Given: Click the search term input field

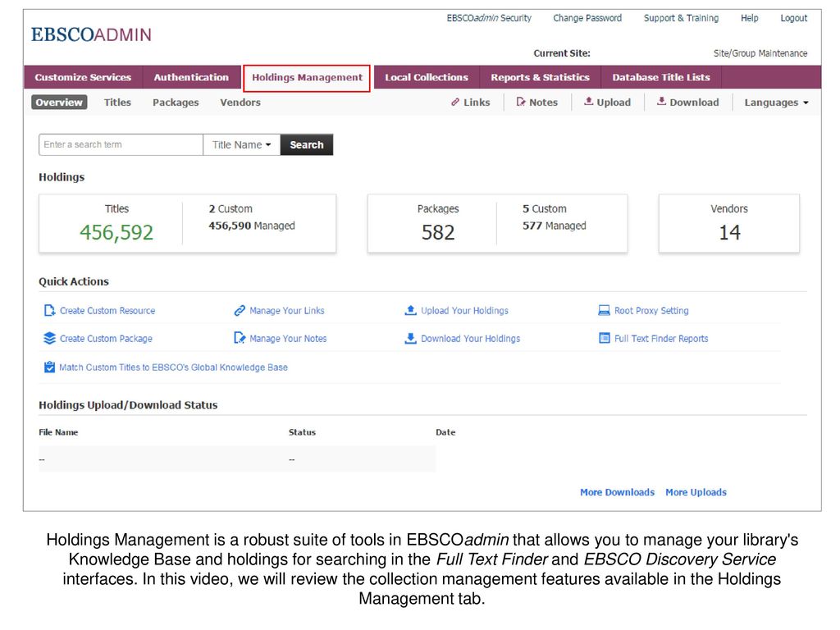Looking at the screenshot, I should click(121, 144).
